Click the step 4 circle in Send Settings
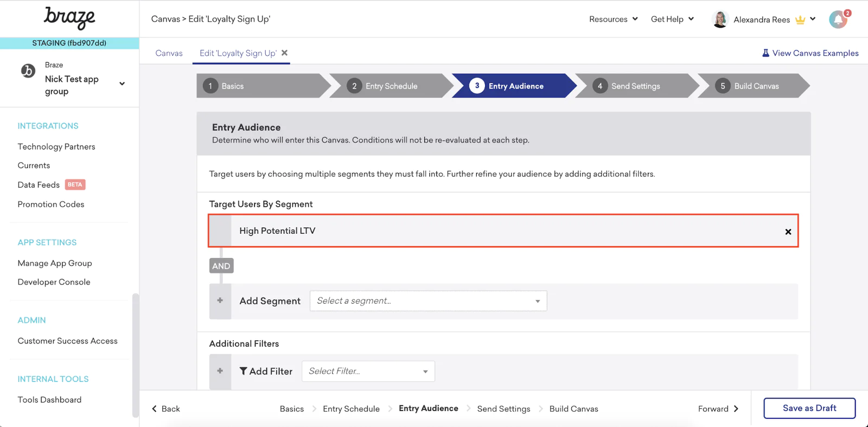Image resolution: width=868 pixels, height=427 pixels. (599, 86)
